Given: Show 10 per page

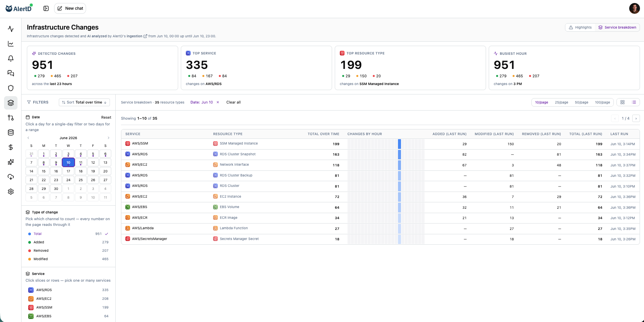Looking at the screenshot, I should click(x=541, y=103).
